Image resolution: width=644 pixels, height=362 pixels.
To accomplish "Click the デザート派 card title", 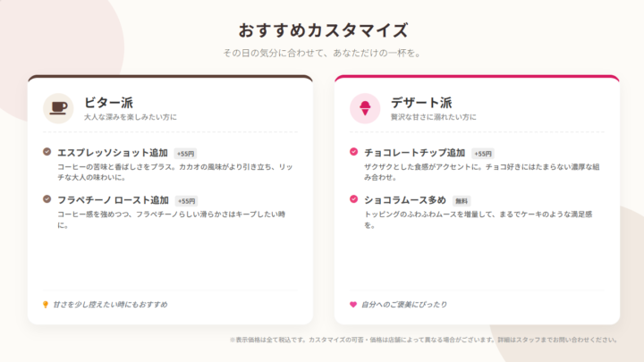I will pos(421,103).
